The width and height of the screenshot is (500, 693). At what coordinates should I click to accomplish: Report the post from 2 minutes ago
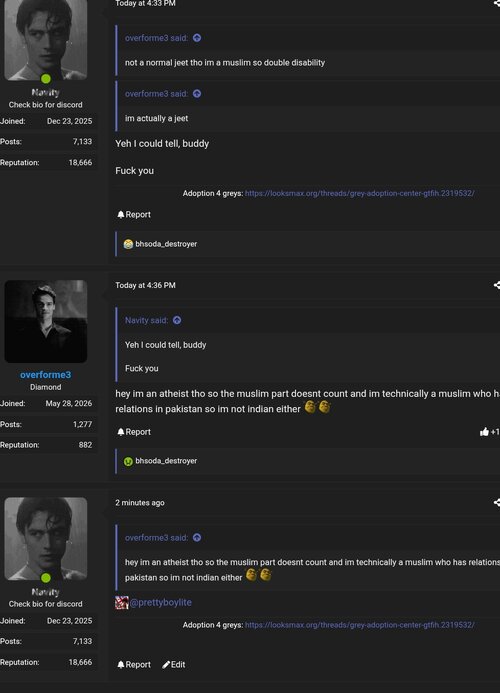(134, 665)
